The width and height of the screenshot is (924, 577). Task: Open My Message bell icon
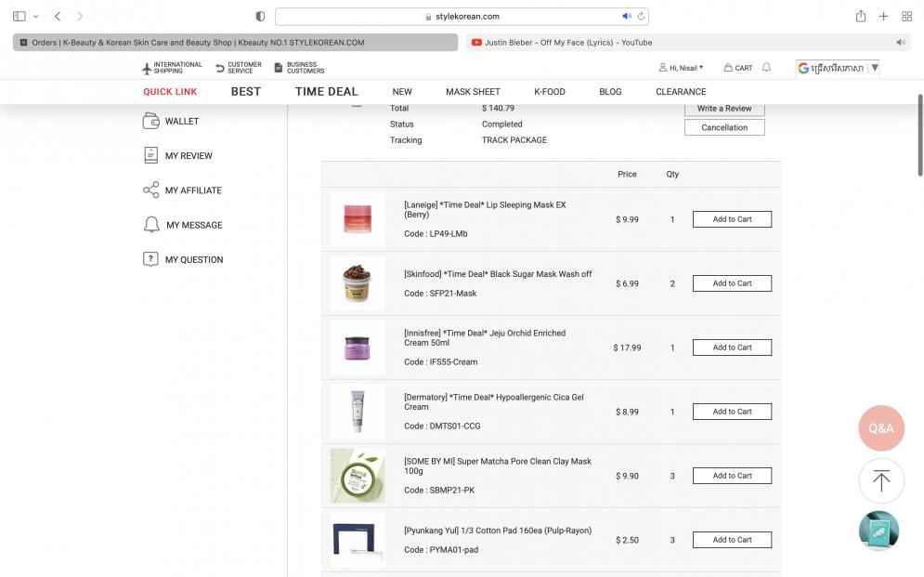point(150,225)
